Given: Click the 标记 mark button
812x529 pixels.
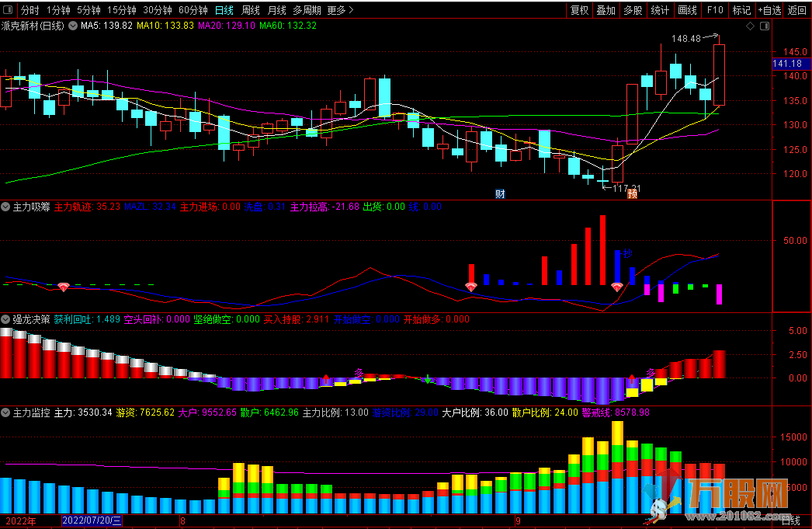Looking at the screenshot, I should click(741, 10).
